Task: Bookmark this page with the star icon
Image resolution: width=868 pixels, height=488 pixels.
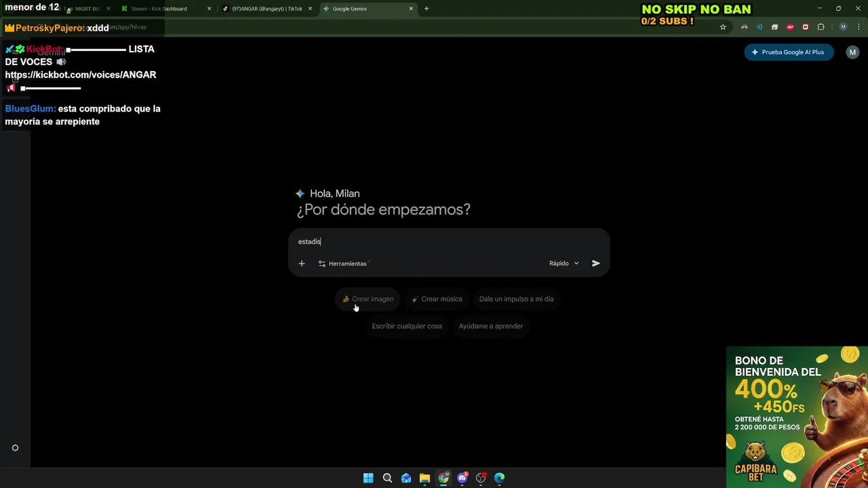Action: coord(723,27)
